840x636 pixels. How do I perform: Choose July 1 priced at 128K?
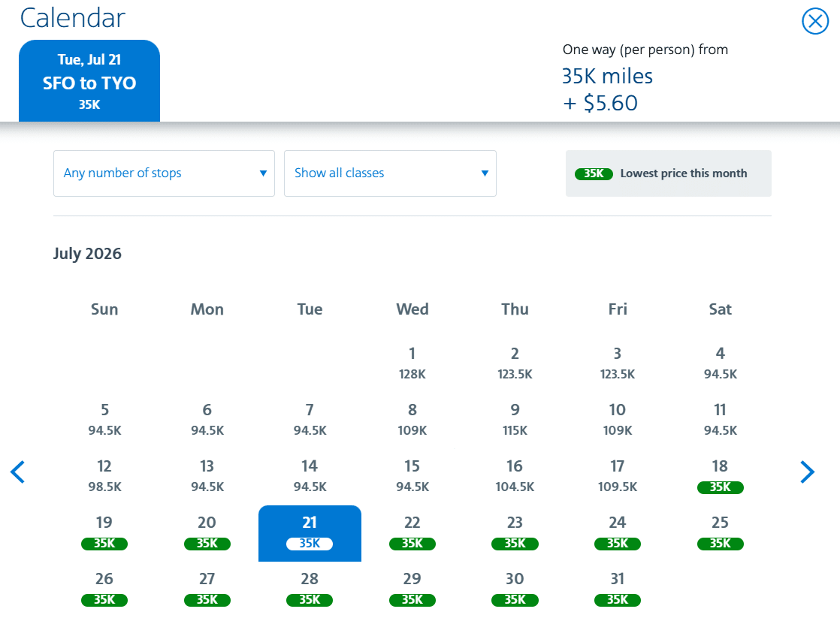(x=412, y=363)
